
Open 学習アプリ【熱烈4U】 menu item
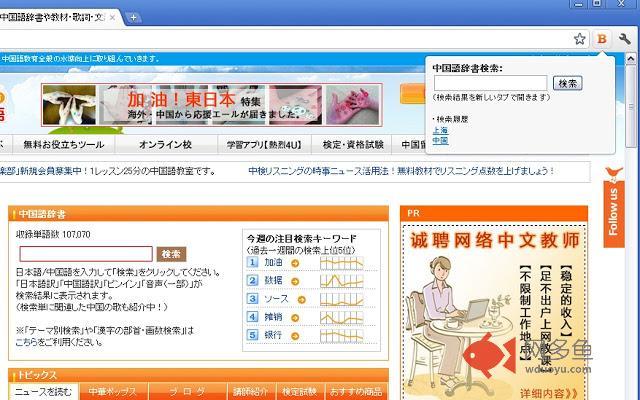coord(264,144)
